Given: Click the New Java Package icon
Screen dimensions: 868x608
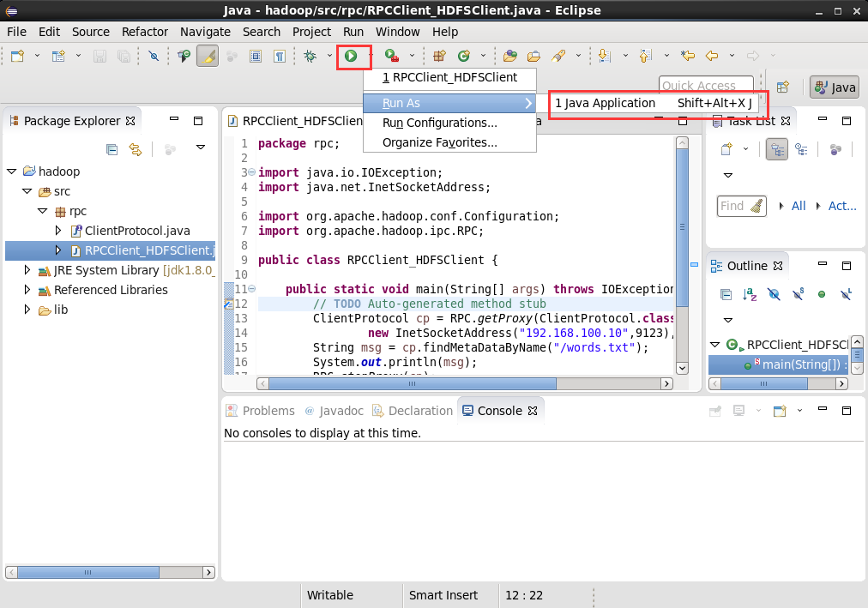Looking at the screenshot, I should coord(439,56).
